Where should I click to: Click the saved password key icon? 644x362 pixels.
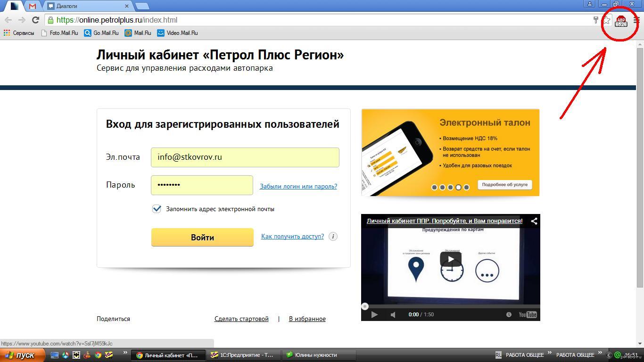[x=596, y=20]
